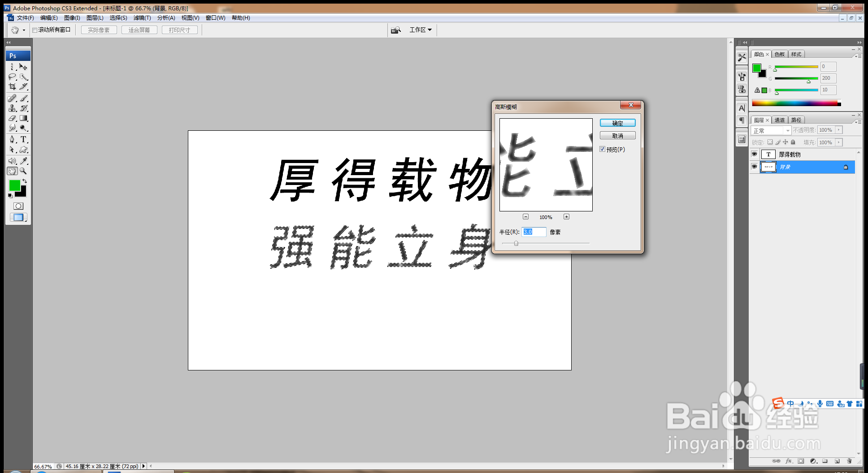Open layer style fx menu
Image resolution: width=868 pixels, height=473 pixels.
click(789, 461)
